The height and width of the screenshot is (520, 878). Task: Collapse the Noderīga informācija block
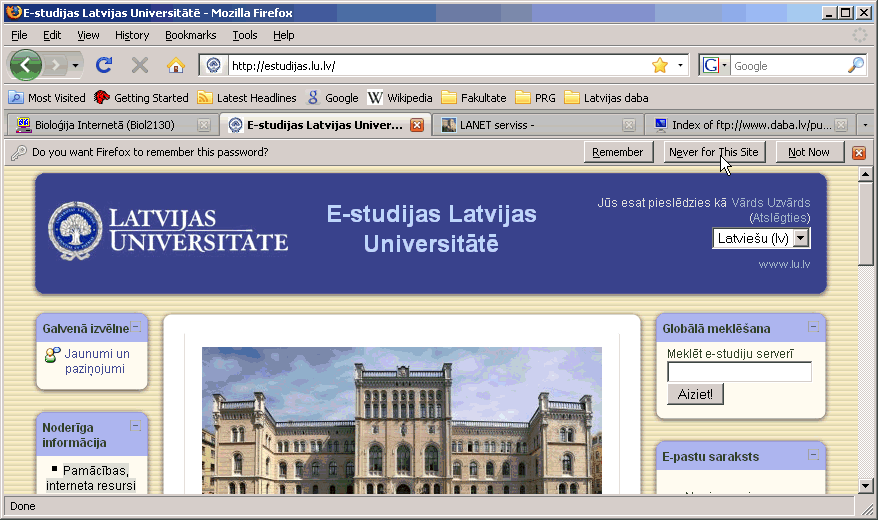point(135,427)
